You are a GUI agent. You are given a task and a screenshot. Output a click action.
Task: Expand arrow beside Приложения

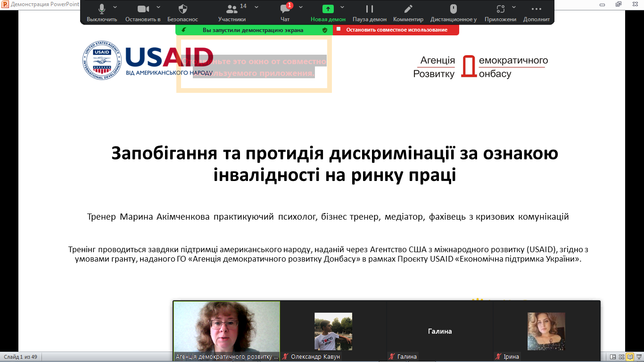[x=514, y=7]
